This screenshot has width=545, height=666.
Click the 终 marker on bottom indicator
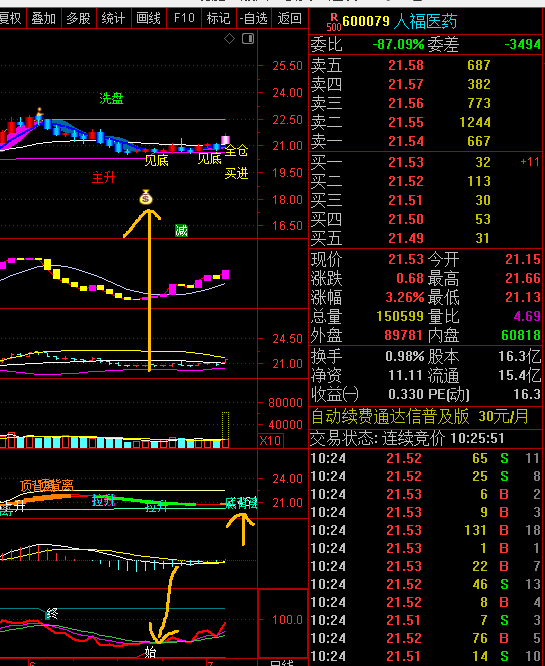52,614
